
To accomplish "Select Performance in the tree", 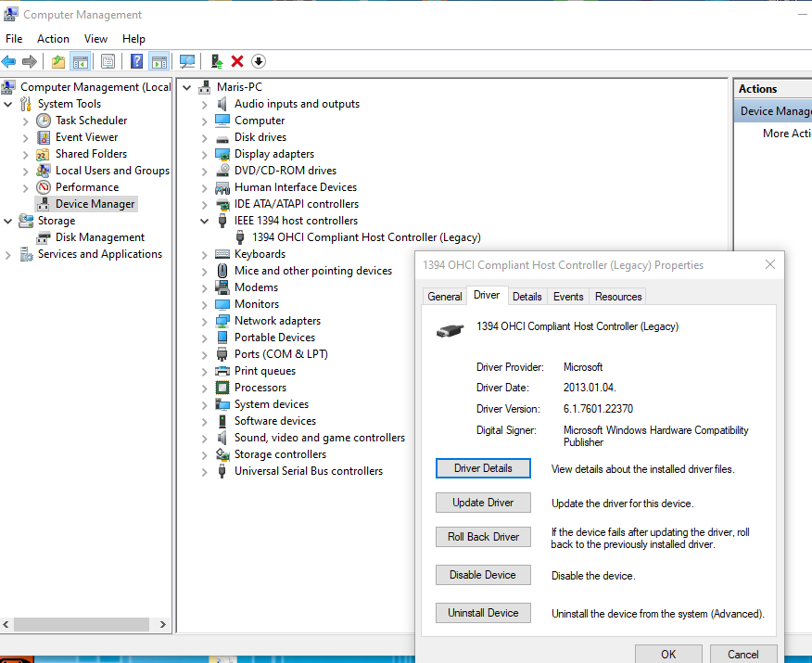I will click(x=87, y=187).
